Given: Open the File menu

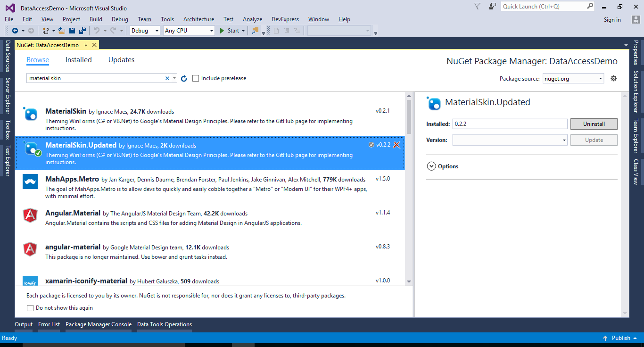Looking at the screenshot, I should 9,19.
